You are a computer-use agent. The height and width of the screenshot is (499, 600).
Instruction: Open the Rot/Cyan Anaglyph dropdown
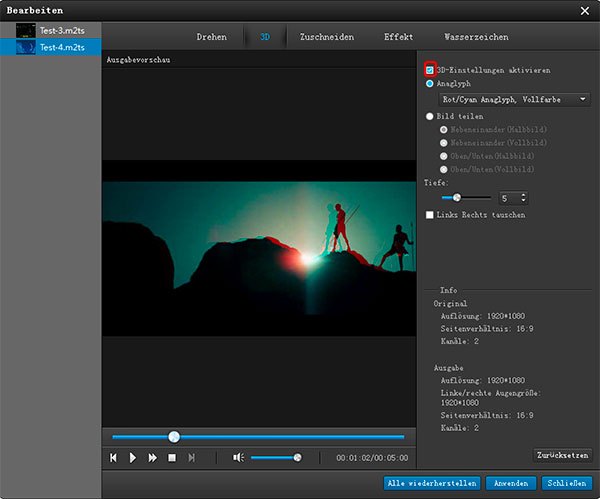[x=514, y=99]
